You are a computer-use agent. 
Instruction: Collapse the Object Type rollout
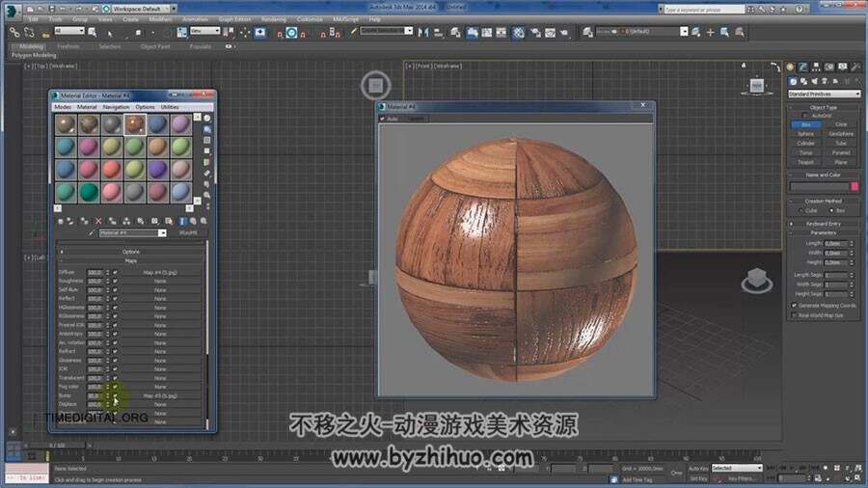pos(824,107)
